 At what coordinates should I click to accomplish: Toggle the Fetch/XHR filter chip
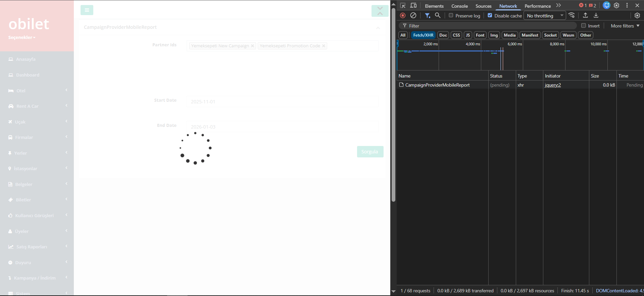coord(423,35)
